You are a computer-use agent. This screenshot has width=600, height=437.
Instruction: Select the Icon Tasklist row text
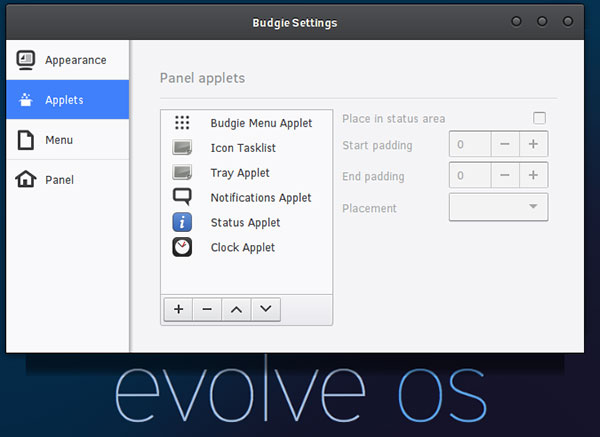[243, 148]
